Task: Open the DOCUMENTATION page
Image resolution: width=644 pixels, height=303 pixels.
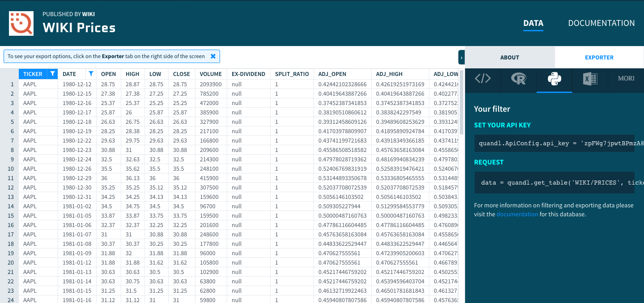Action: (x=601, y=23)
